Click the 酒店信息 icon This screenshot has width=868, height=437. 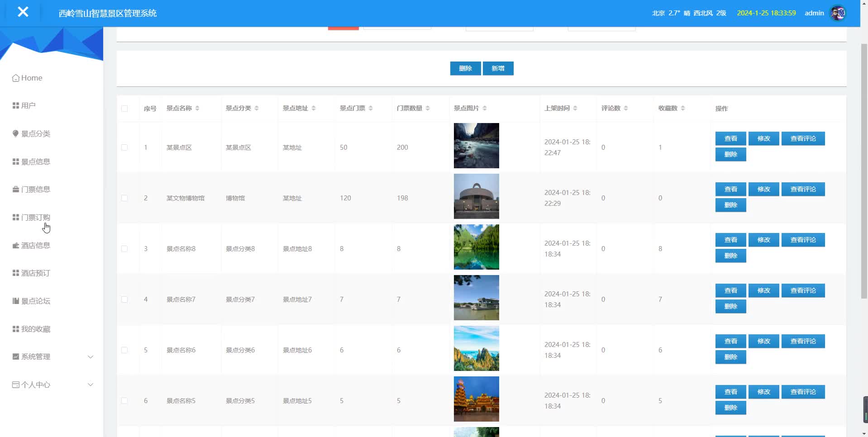(16, 245)
